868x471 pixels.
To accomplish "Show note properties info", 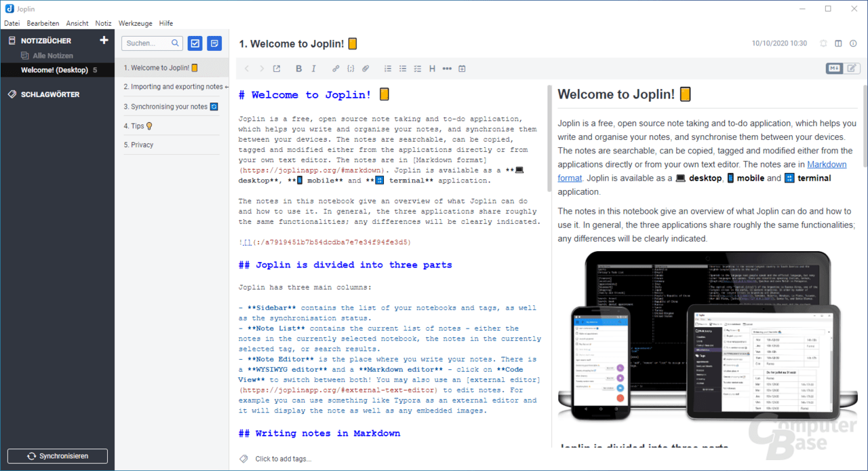I will (853, 43).
